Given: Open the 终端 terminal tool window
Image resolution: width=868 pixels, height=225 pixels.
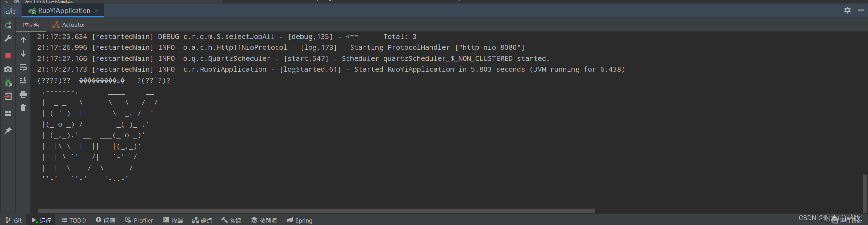Looking at the screenshot, I should [x=173, y=220].
